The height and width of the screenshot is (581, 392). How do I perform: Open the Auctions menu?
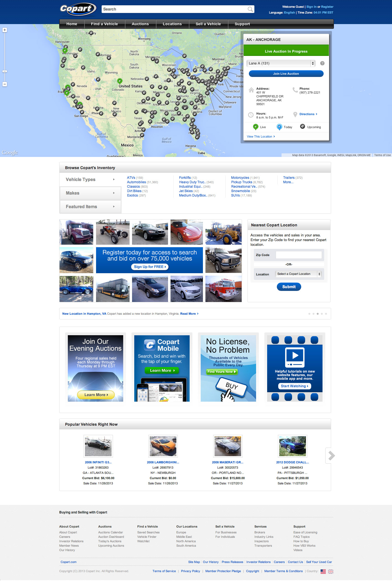pyautogui.click(x=140, y=24)
